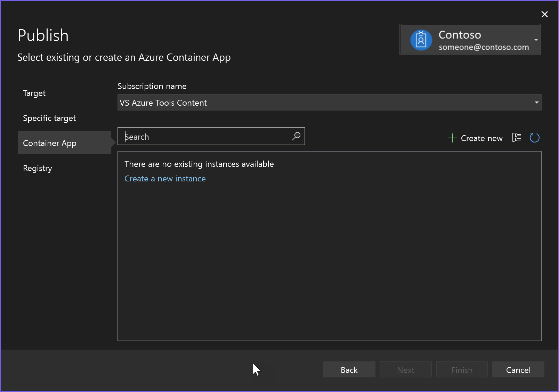559x392 pixels.
Task: Click the X to close the Publish dialog
Action: tap(544, 14)
